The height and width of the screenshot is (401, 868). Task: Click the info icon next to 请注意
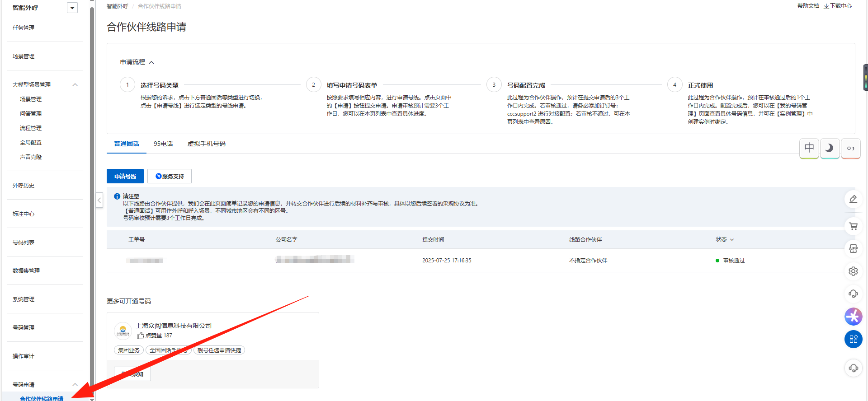click(x=117, y=196)
